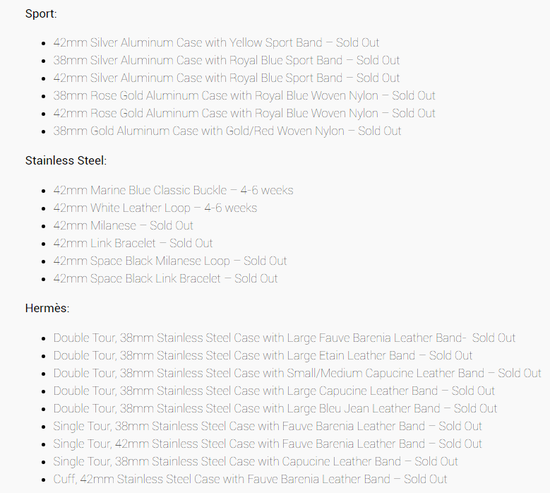Open Double Tour Large Fauve Barenia link
Screen dimensions: 550x493
(x=284, y=338)
